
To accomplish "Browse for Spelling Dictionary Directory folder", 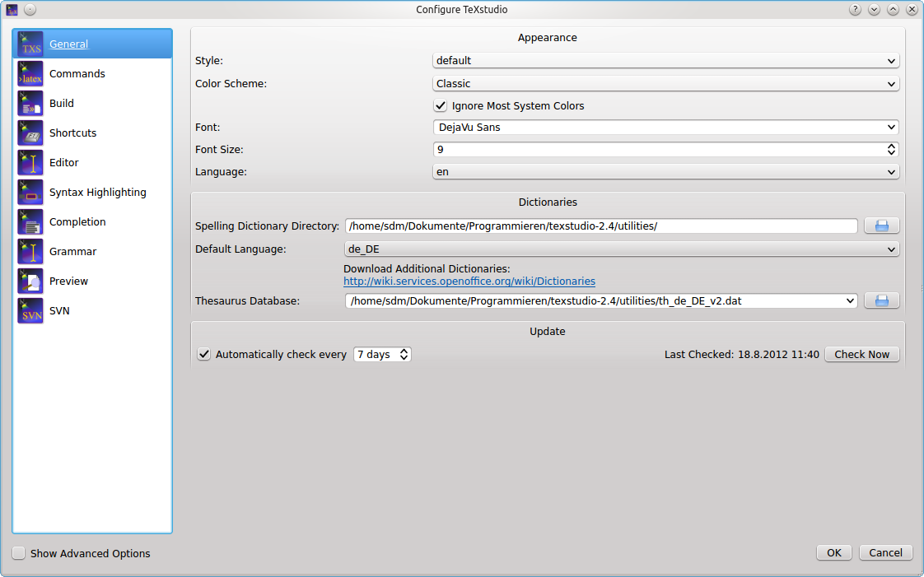I will pyautogui.click(x=881, y=226).
